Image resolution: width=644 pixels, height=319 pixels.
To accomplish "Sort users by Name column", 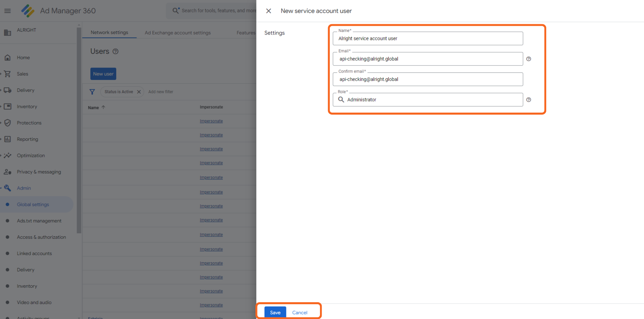I will click(93, 108).
